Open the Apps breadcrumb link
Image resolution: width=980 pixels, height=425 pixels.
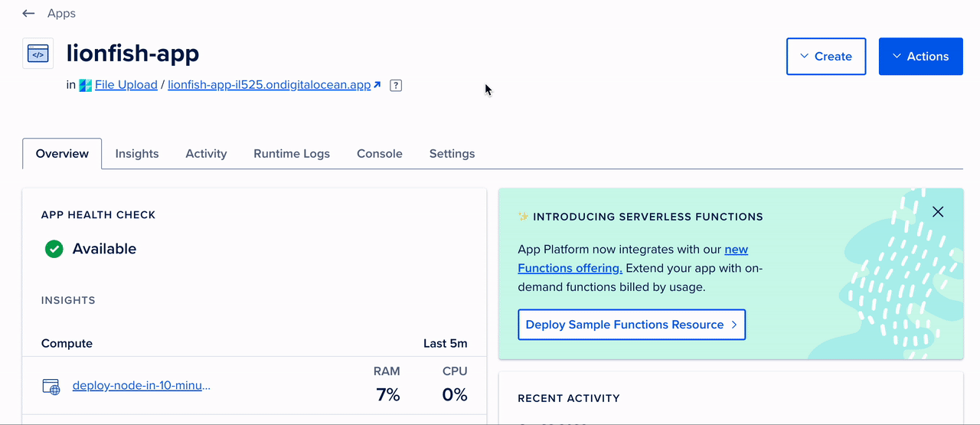click(x=61, y=14)
